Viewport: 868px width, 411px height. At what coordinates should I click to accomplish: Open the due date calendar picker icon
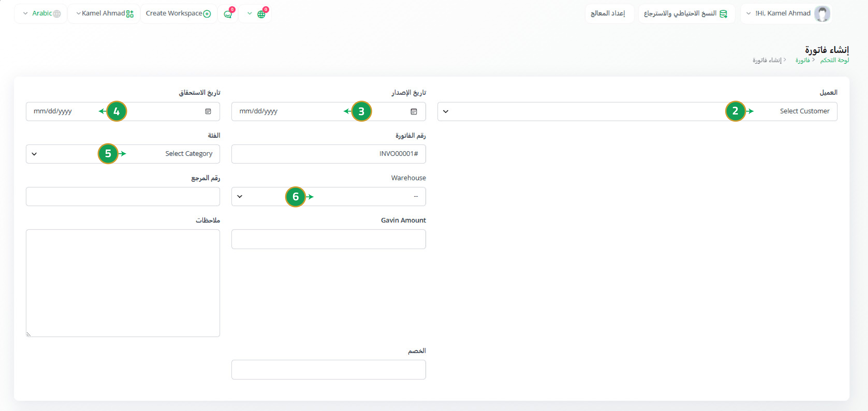click(208, 112)
